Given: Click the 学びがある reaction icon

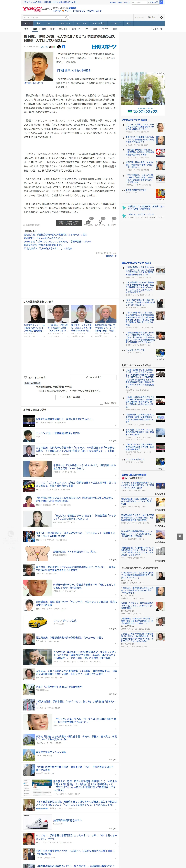Looking at the screenshot, I should [x=89, y=222].
